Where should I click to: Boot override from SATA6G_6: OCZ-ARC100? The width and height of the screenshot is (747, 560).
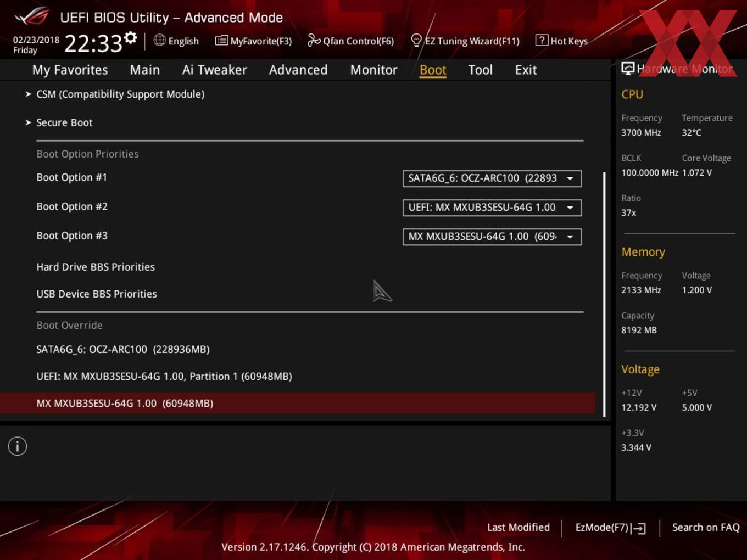click(123, 349)
